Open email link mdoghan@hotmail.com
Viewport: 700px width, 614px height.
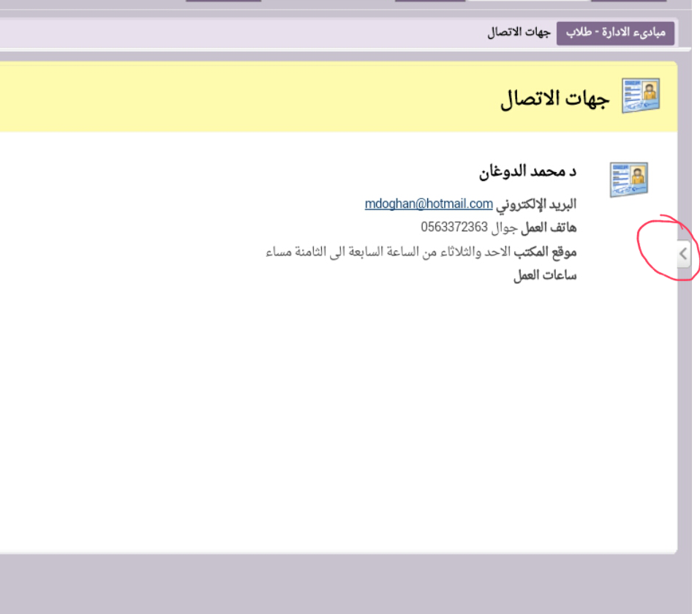tap(429, 203)
